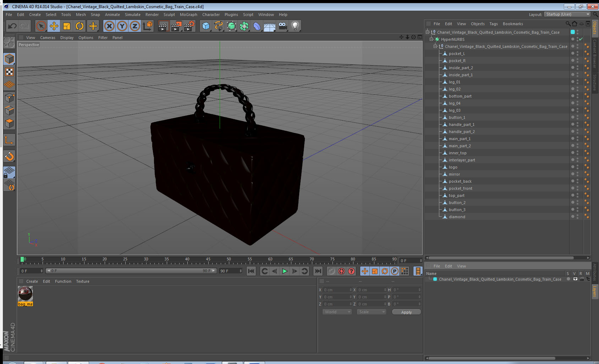Select the Live Selection tool
This screenshot has height=364, width=599.
pyautogui.click(x=41, y=26)
